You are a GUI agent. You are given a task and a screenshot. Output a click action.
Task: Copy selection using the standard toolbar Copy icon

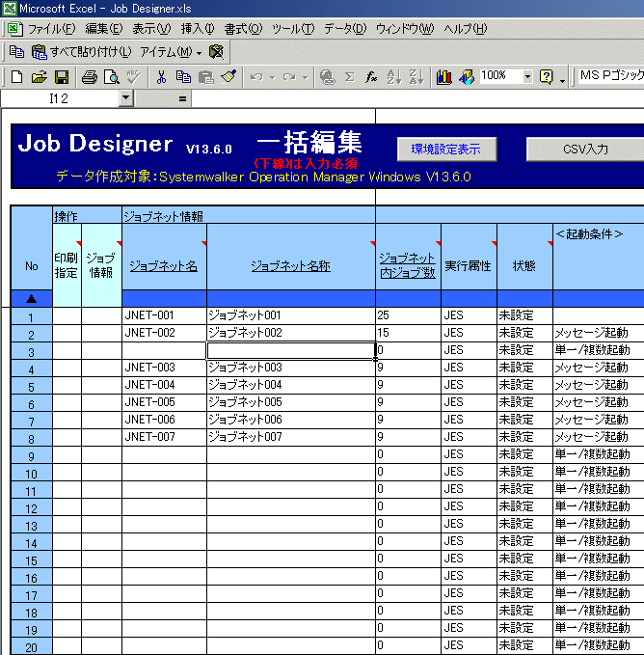coord(183,77)
